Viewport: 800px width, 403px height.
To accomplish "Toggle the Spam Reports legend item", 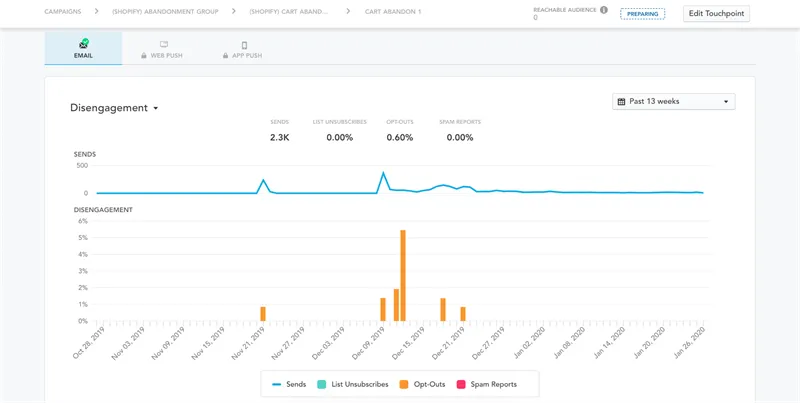I will [488, 384].
